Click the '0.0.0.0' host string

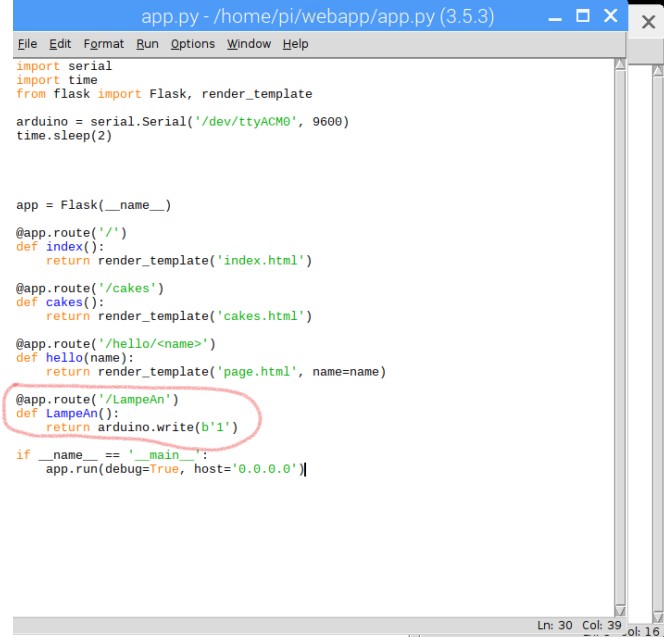pyautogui.click(x=264, y=469)
